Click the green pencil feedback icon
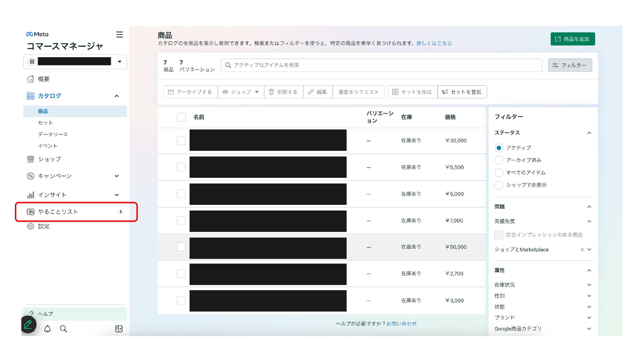This screenshot has width=644, height=362. (28, 325)
